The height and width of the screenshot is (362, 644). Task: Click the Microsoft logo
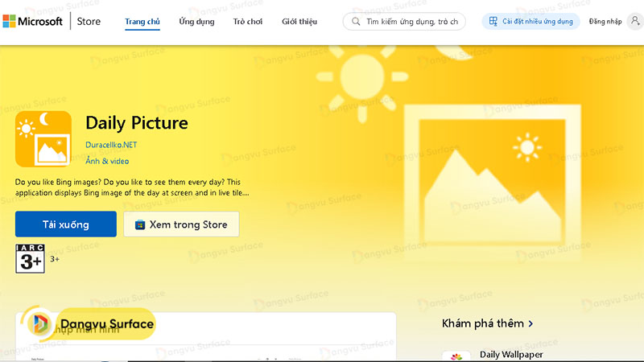[x=32, y=22]
